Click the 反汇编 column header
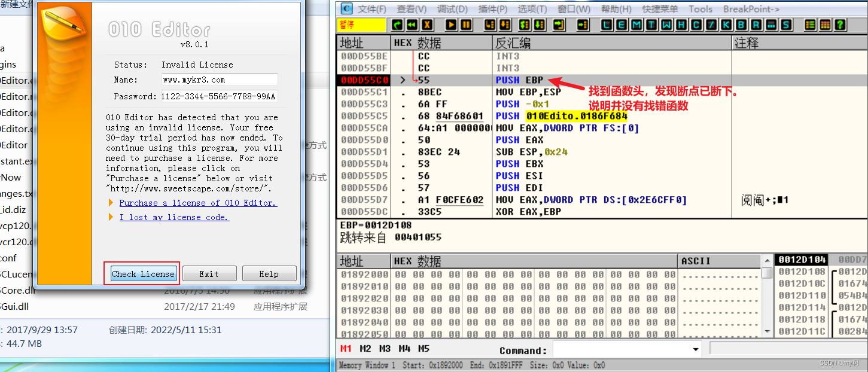The image size is (868, 372). pos(613,43)
